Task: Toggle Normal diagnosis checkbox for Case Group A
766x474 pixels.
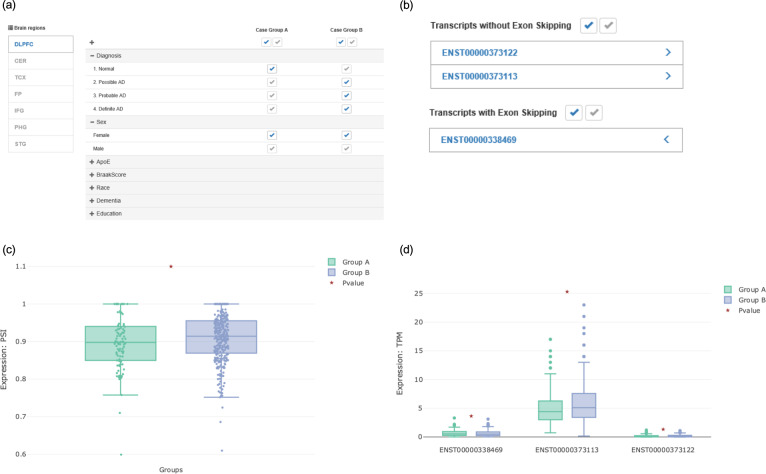Action: click(272, 68)
